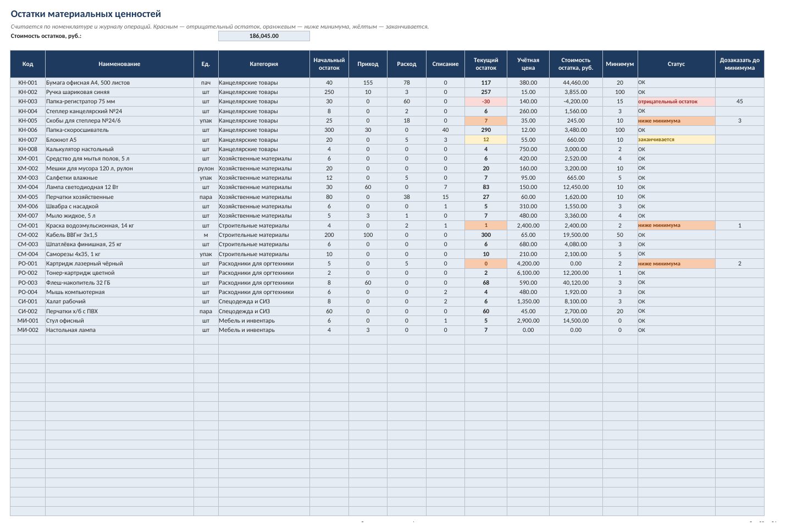
Task: Click the 'Кабель ВВГнг 3х1,5' name cell
Action: click(119, 235)
